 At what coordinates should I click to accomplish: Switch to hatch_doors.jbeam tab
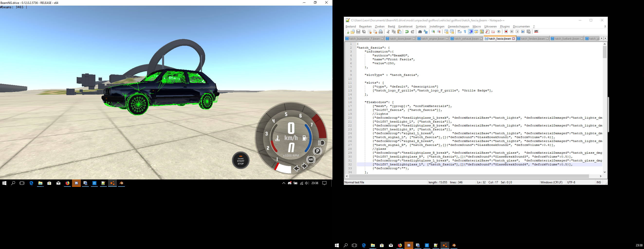(x=400, y=38)
